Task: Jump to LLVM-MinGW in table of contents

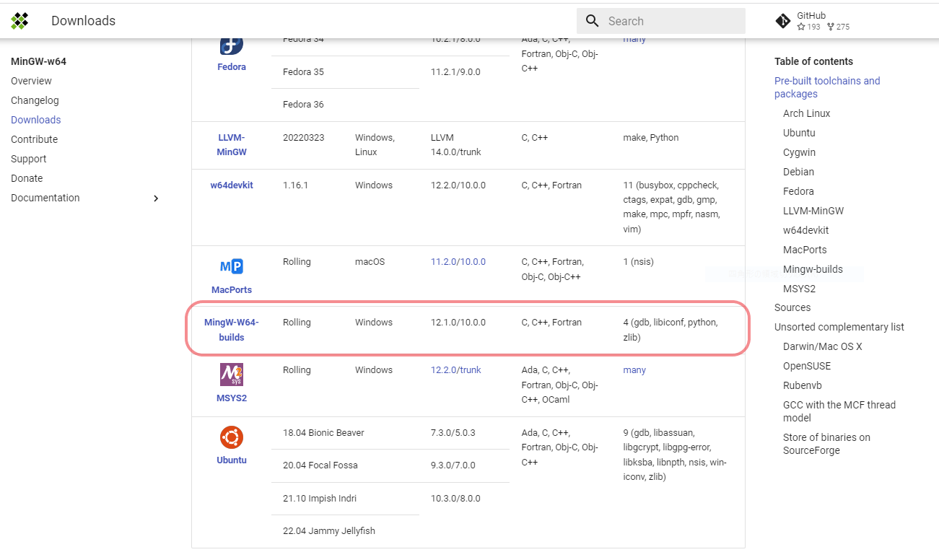Action: click(813, 211)
